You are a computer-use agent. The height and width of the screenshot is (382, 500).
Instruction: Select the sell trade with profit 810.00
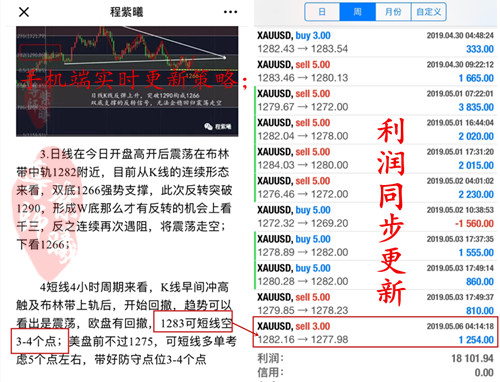[x=375, y=304]
